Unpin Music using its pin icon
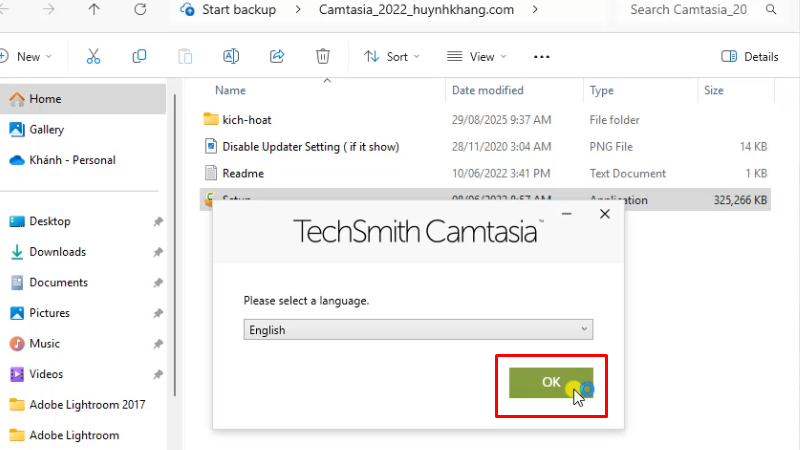 [158, 344]
